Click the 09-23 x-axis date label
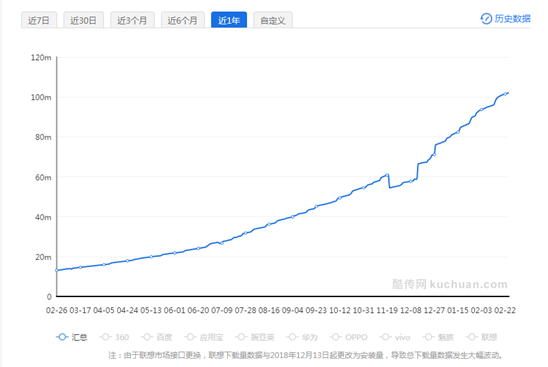Screen dimensions: 548x367 (x=316, y=310)
